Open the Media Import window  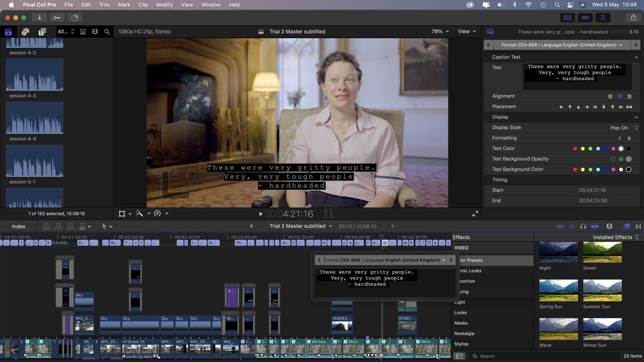39,17
